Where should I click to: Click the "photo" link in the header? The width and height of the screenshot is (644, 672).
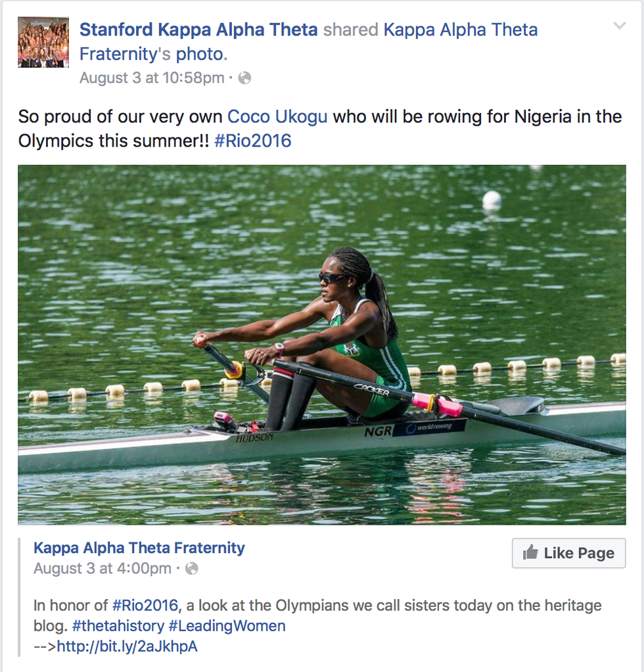(201, 54)
